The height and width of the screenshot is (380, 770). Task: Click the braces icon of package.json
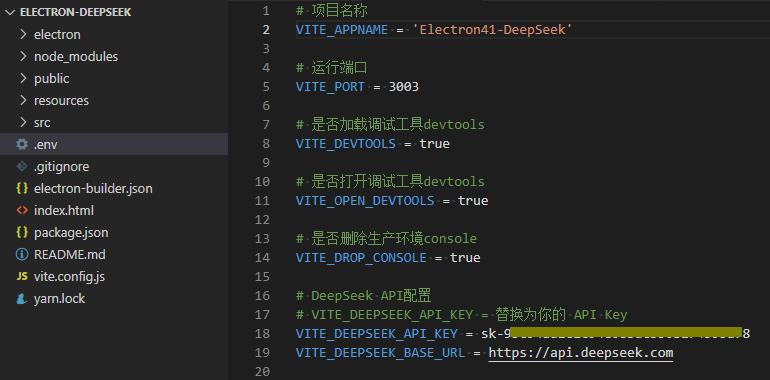pyautogui.click(x=22, y=232)
